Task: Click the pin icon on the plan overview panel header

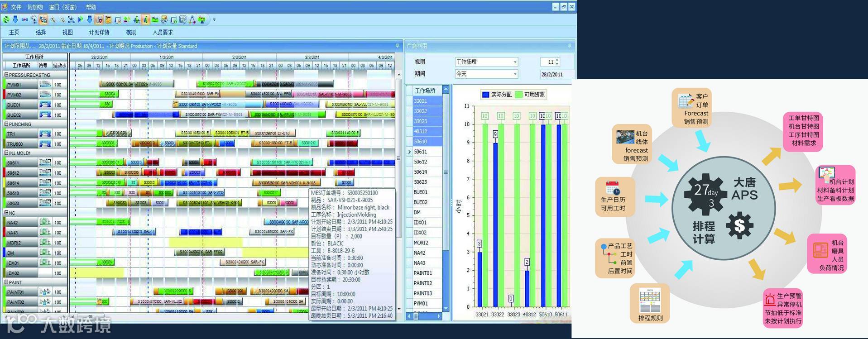Action: point(397,46)
